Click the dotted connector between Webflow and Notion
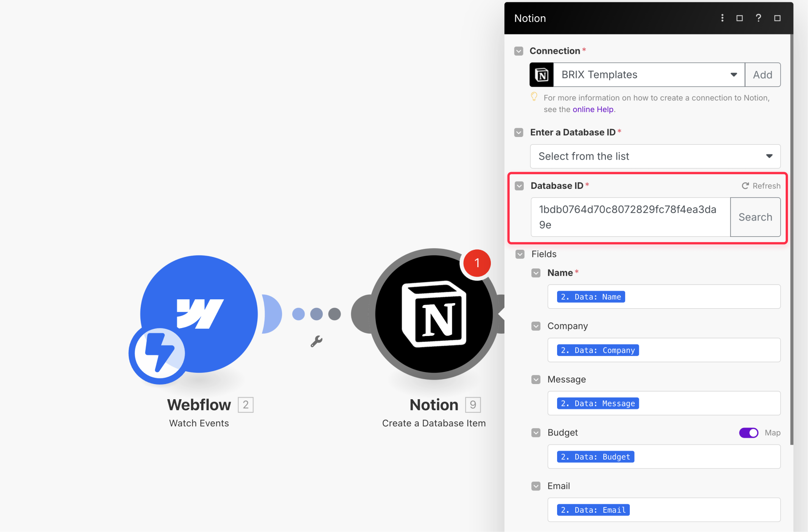The width and height of the screenshot is (808, 532). click(x=316, y=314)
